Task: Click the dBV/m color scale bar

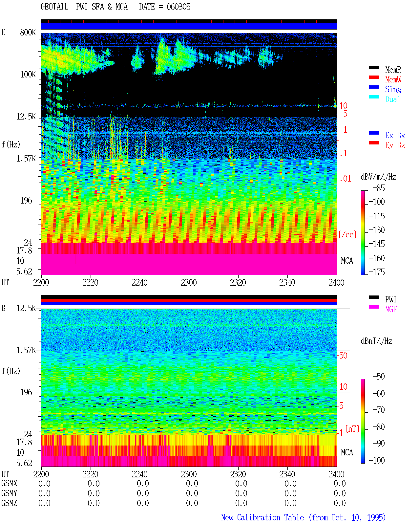Action: click(363, 232)
